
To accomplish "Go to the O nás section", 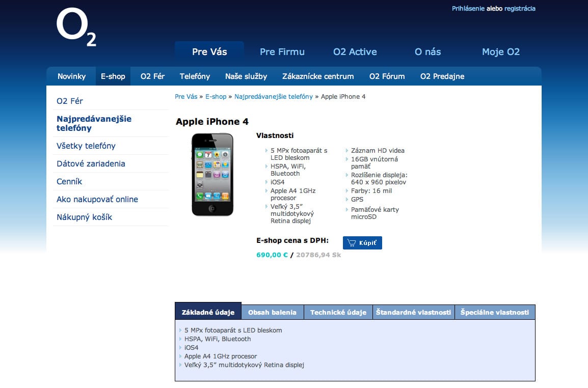I will (427, 52).
